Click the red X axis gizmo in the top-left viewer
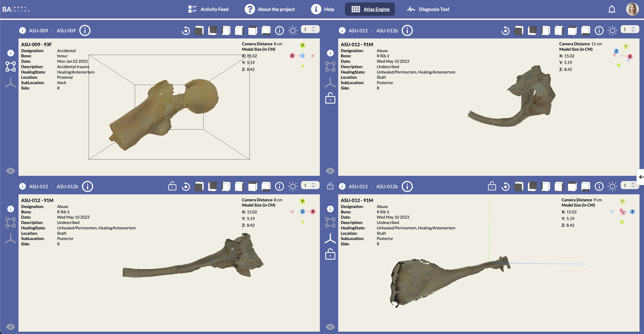644x334 pixels. 292,56
